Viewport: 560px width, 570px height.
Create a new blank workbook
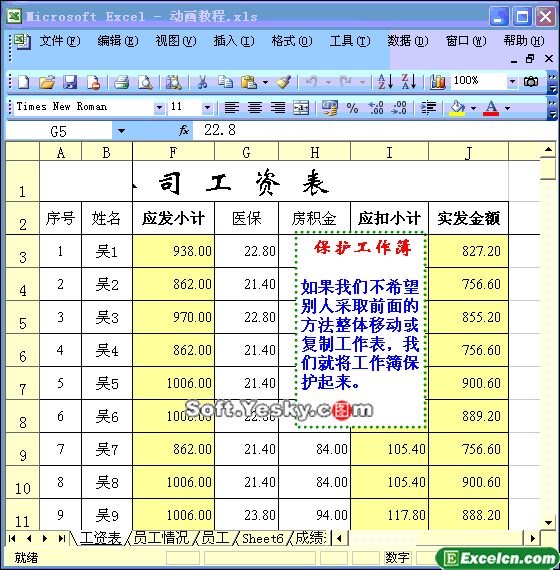point(23,82)
